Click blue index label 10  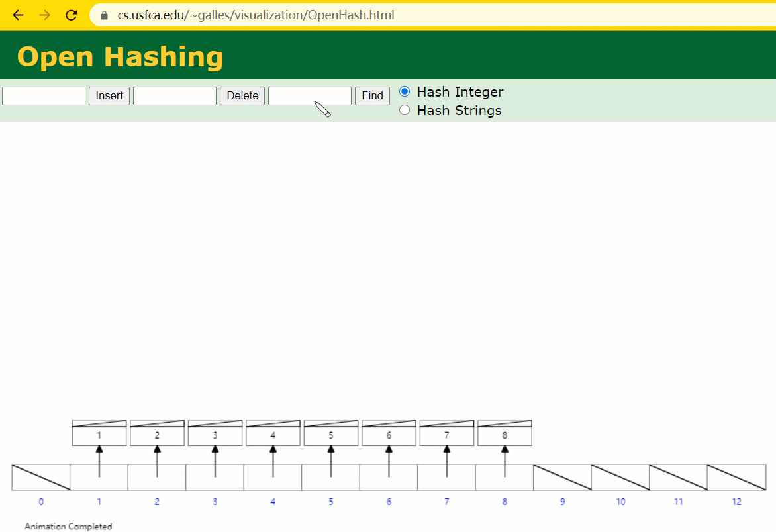click(620, 502)
